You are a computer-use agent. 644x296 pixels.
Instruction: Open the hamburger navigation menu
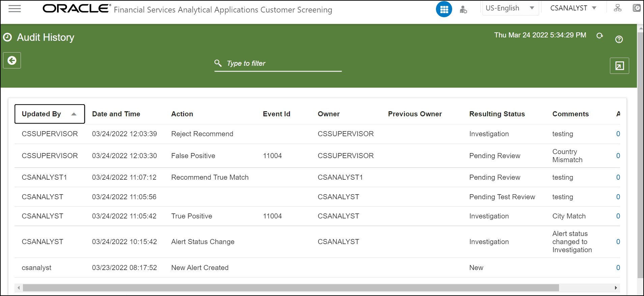point(14,9)
